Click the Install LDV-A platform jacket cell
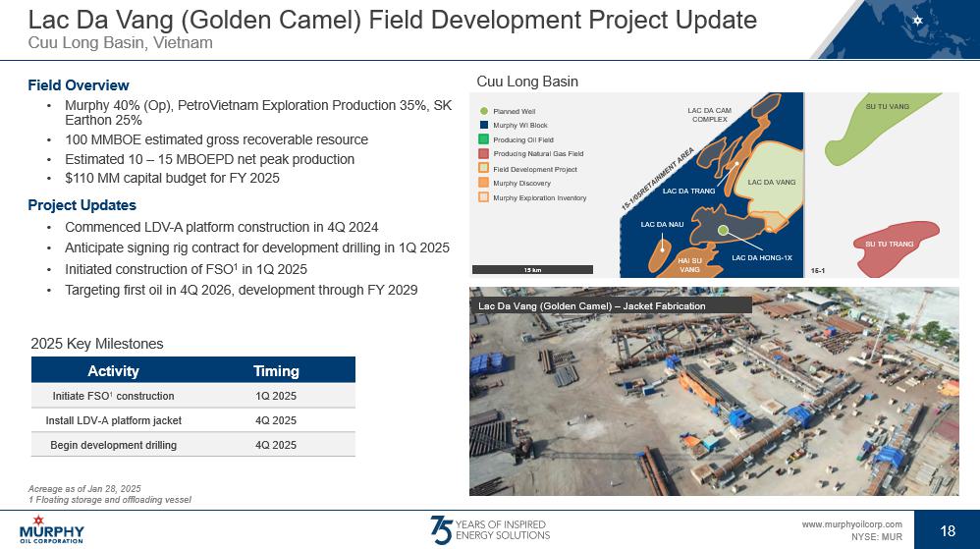 point(113,420)
